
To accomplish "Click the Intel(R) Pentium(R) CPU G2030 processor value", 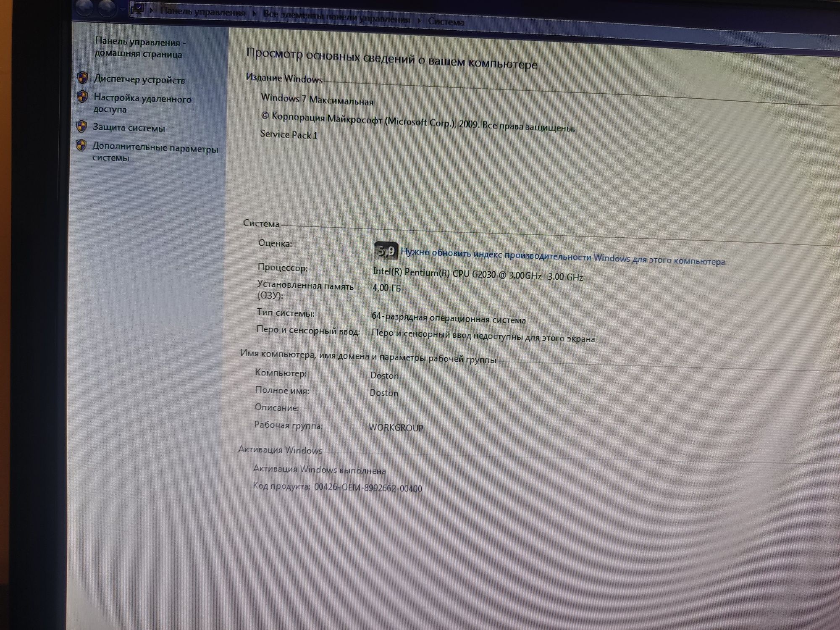I will pyautogui.click(x=478, y=274).
